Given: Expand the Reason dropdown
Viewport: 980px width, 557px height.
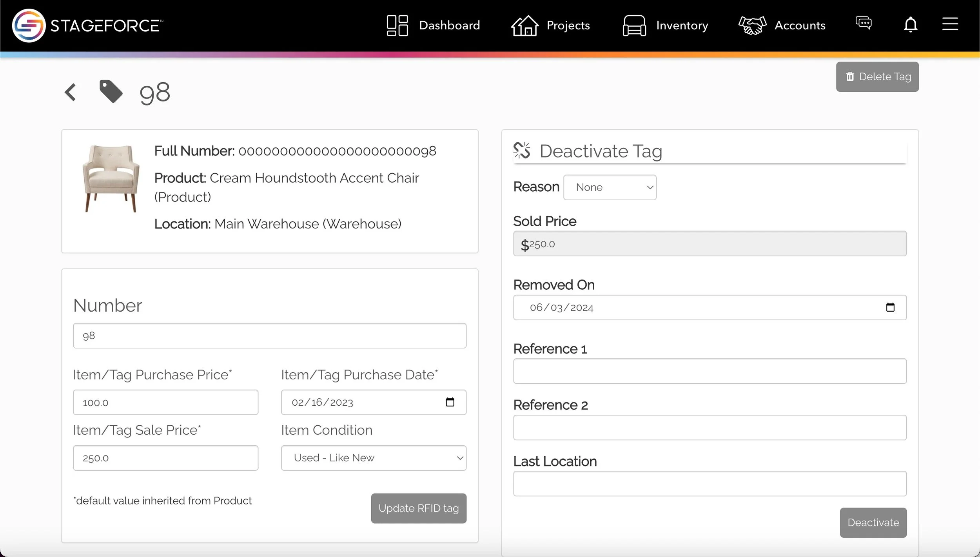Looking at the screenshot, I should click(610, 187).
